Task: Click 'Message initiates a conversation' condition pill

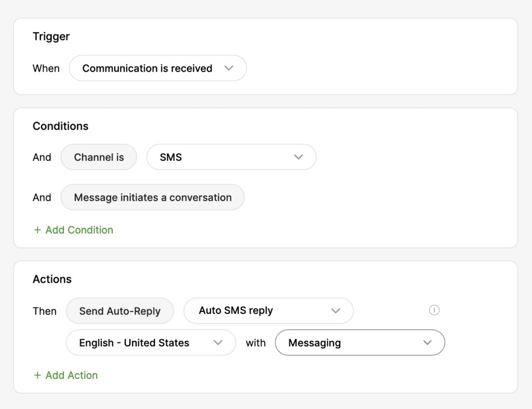Action: click(x=153, y=197)
